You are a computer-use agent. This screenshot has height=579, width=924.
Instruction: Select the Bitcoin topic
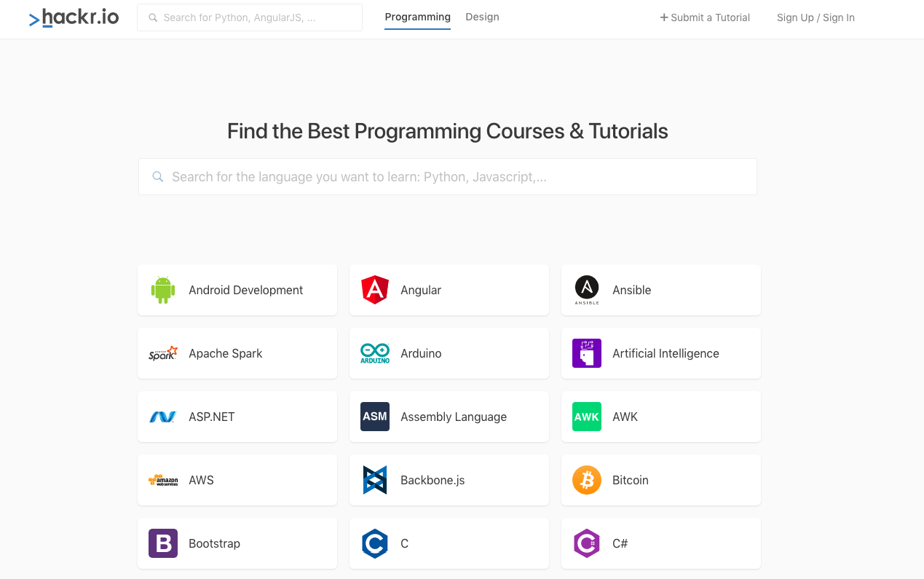click(661, 480)
